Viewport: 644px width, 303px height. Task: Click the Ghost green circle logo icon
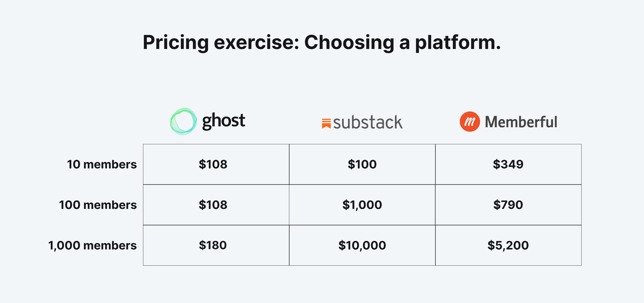tap(184, 121)
